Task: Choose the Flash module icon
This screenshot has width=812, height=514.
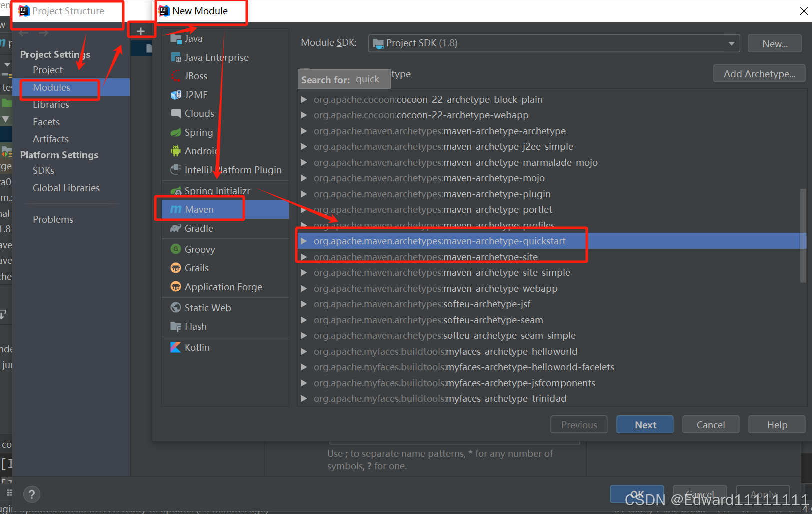Action: coord(176,326)
